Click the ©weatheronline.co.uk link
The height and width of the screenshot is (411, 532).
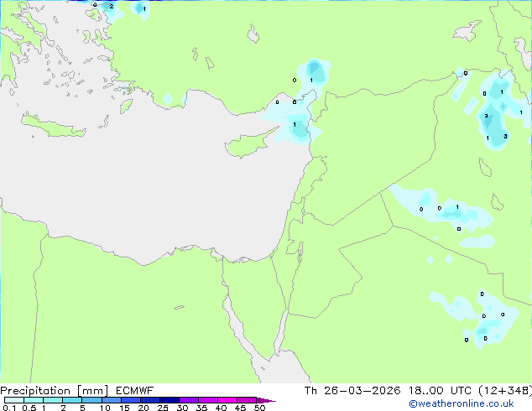click(x=462, y=403)
